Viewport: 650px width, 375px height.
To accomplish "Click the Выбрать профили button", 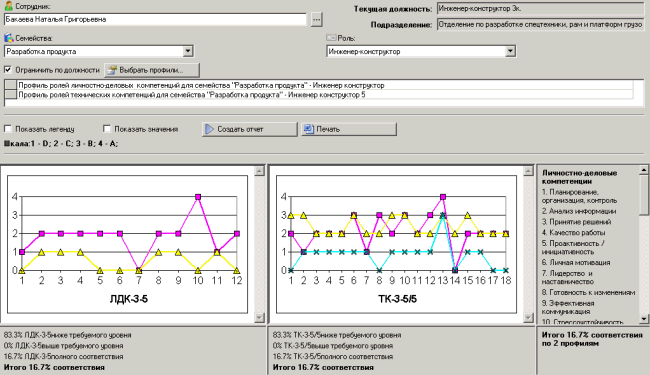I will click(x=152, y=70).
